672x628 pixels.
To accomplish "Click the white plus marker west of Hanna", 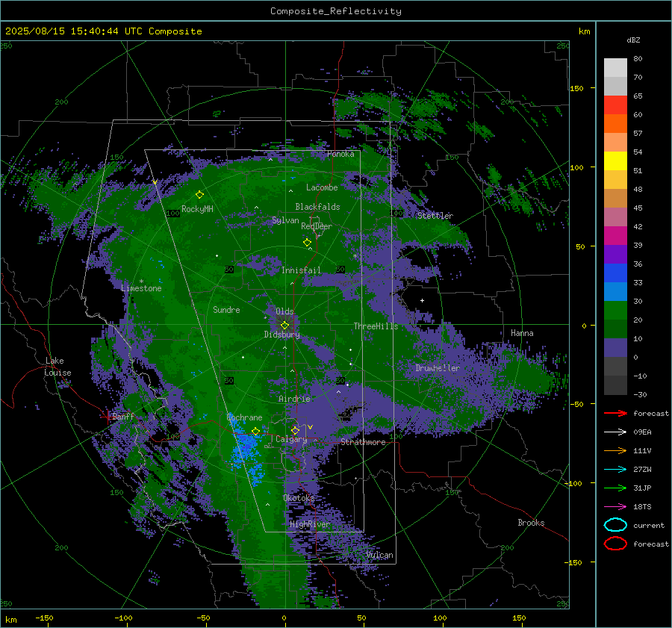I will [422, 300].
